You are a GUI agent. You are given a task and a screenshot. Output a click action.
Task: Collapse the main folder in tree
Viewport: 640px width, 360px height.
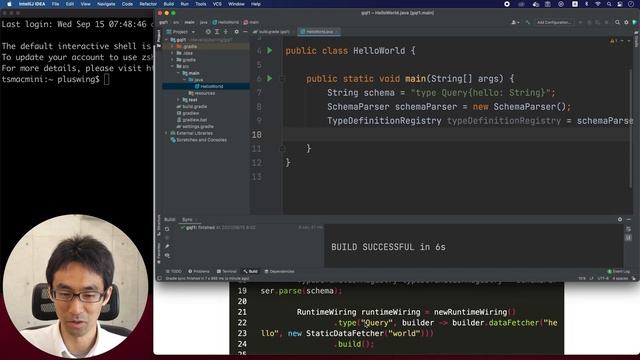178,73
